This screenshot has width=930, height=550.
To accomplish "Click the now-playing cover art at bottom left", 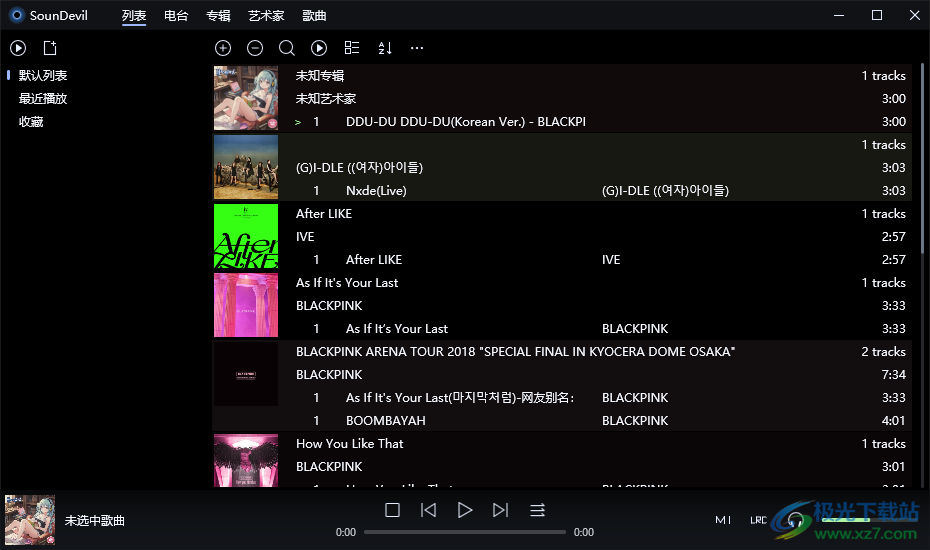I will click(x=30, y=520).
